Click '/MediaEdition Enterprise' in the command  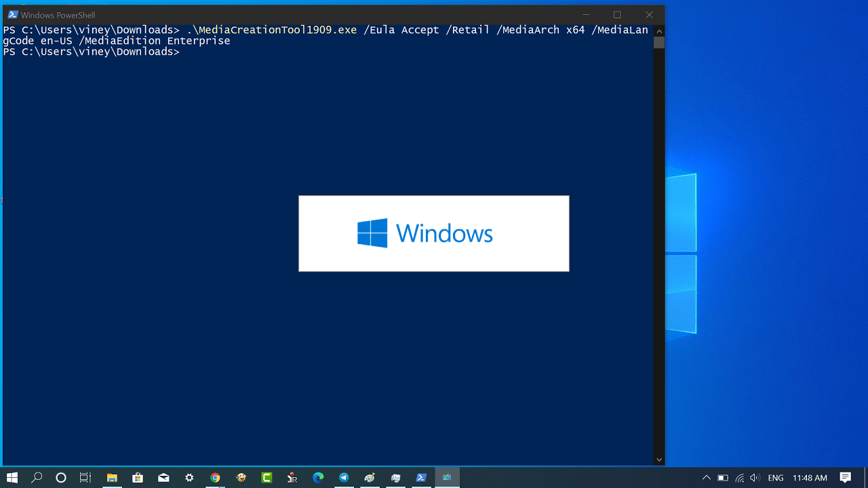click(155, 41)
